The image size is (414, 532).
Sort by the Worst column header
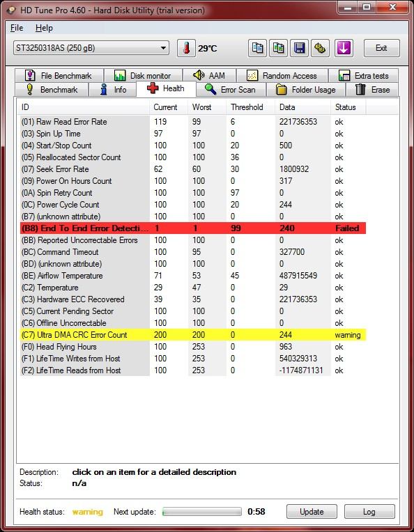click(x=207, y=107)
